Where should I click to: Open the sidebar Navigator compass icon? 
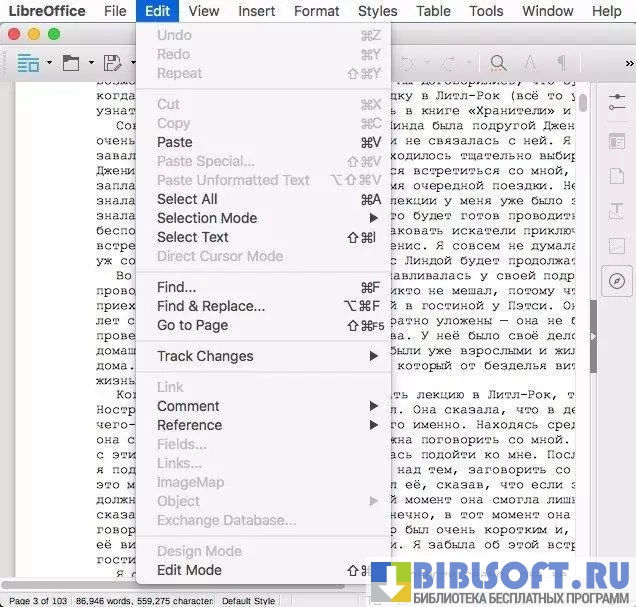(616, 281)
